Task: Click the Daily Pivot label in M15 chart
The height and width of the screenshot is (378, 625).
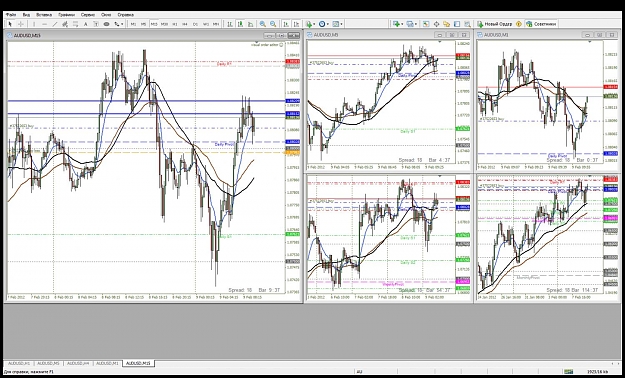Action: pos(224,144)
